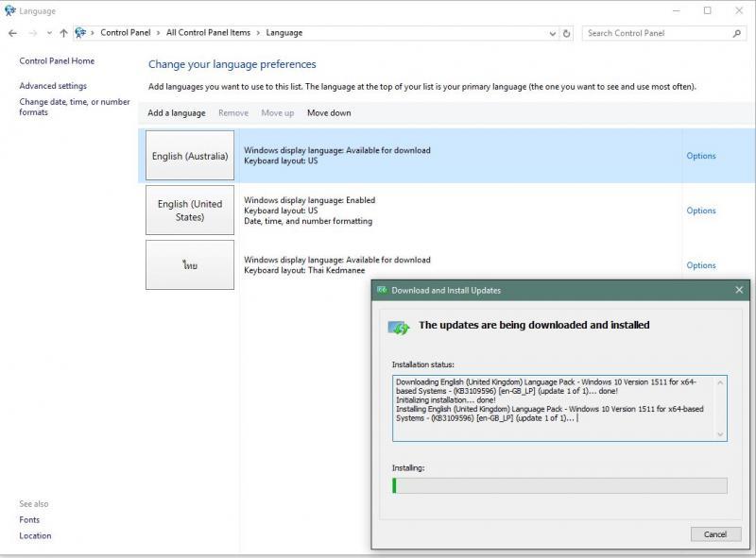Go up one level with Up arrow
This screenshot has height=558, width=756.
[63, 33]
